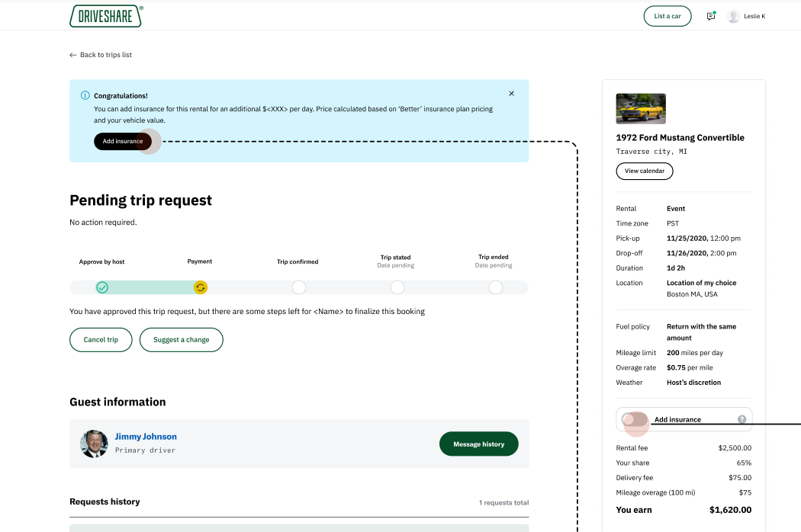Click the Approve by host checkmark step

coord(102,287)
